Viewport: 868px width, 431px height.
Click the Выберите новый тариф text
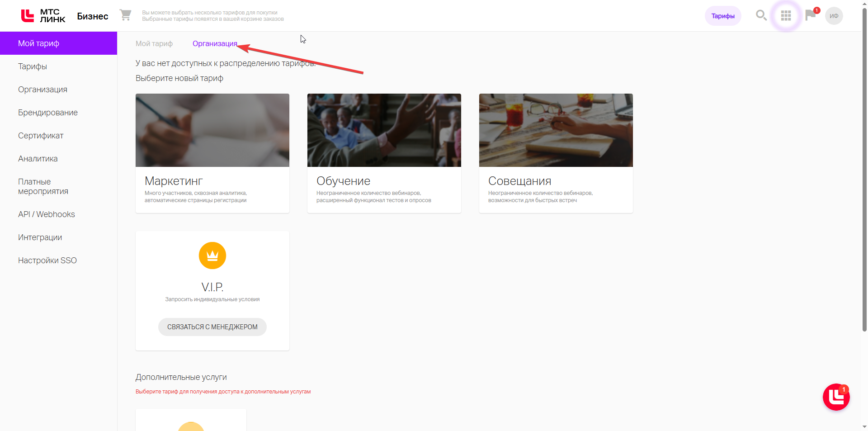(x=179, y=78)
